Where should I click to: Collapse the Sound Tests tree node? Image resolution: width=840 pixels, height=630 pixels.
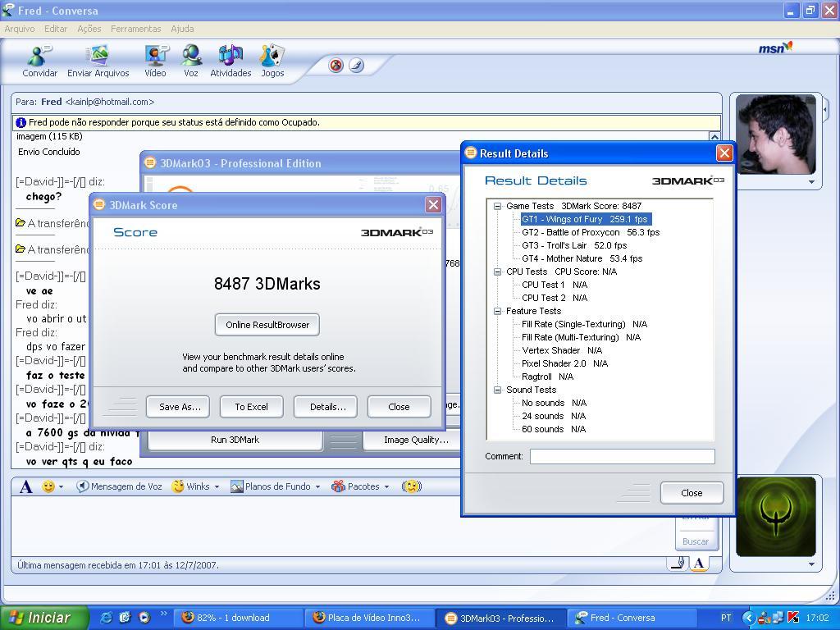point(498,390)
